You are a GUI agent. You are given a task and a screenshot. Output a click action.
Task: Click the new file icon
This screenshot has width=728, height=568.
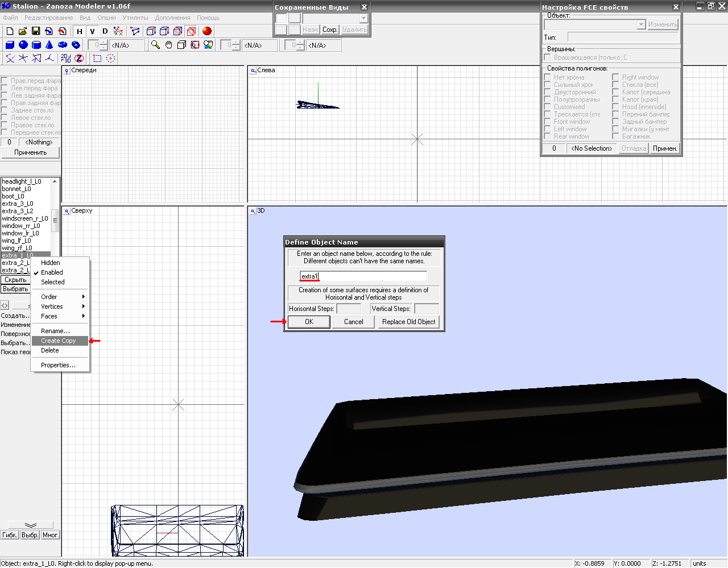click(10, 31)
